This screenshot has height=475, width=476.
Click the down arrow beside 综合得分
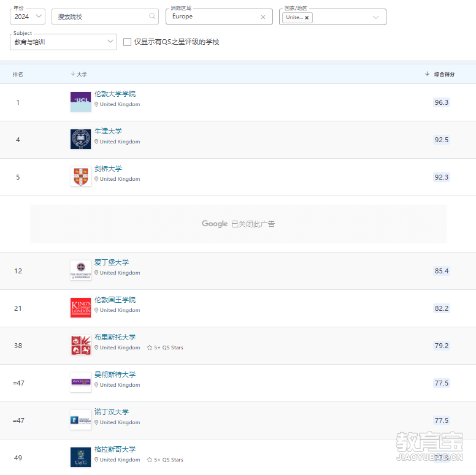(427, 74)
